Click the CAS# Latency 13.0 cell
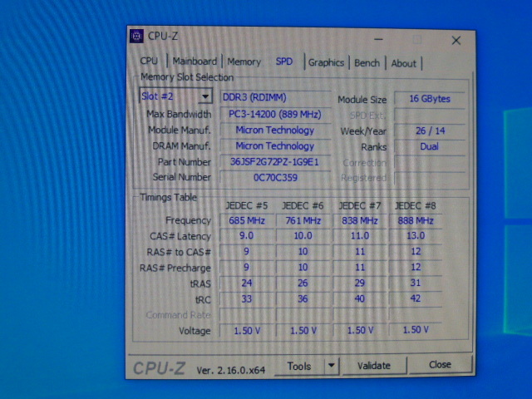 point(416,235)
